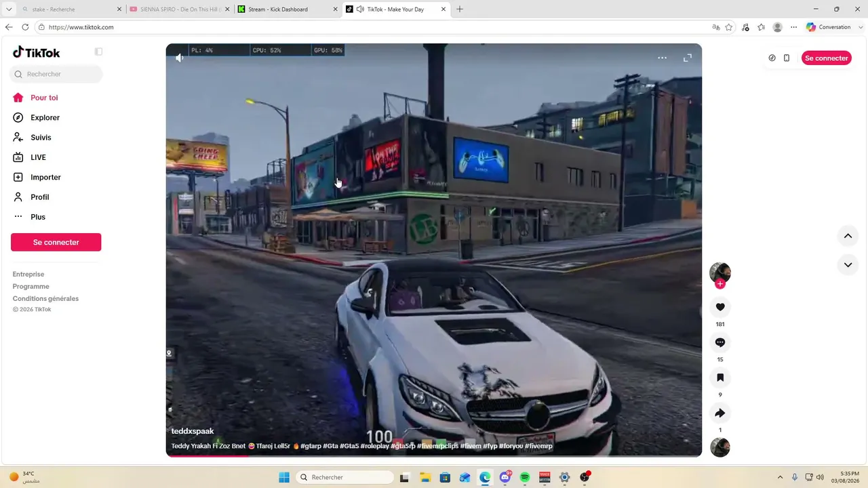The width and height of the screenshot is (868, 488).
Task: Open the get app phone icon
Action: [x=787, y=58]
